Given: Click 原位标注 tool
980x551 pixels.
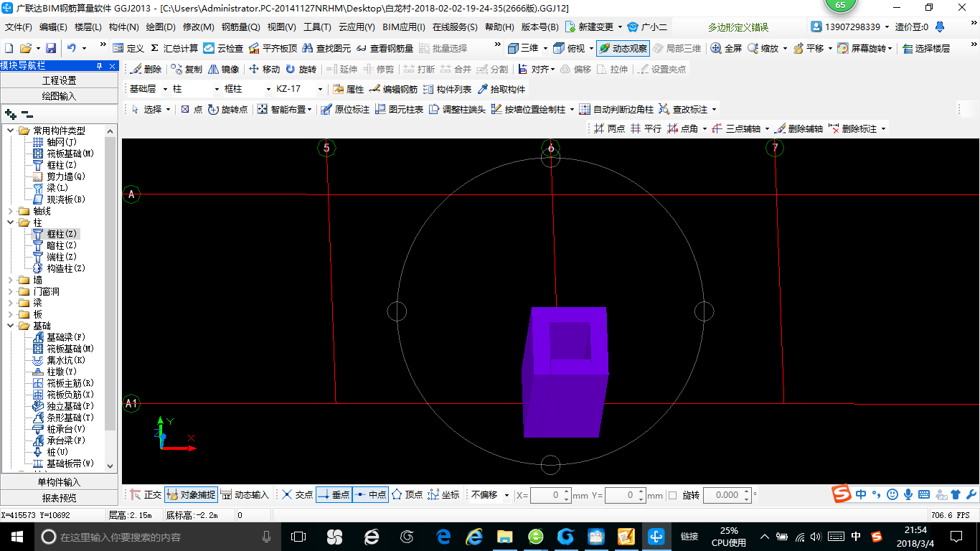Looking at the screenshot, I should pyautogui.click(x=345, y=109).
